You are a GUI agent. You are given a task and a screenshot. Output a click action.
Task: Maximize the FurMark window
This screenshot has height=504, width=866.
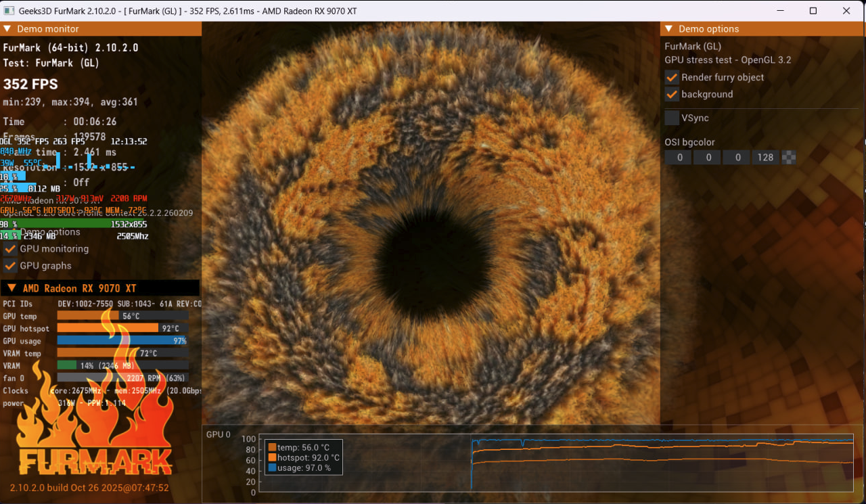[x=813, y=11]
